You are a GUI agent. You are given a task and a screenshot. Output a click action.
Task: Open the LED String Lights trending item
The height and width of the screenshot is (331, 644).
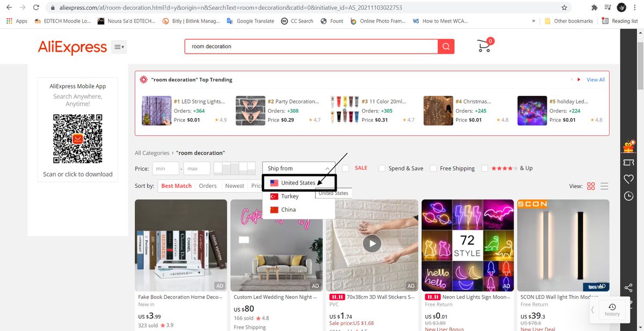coord(184,111)
